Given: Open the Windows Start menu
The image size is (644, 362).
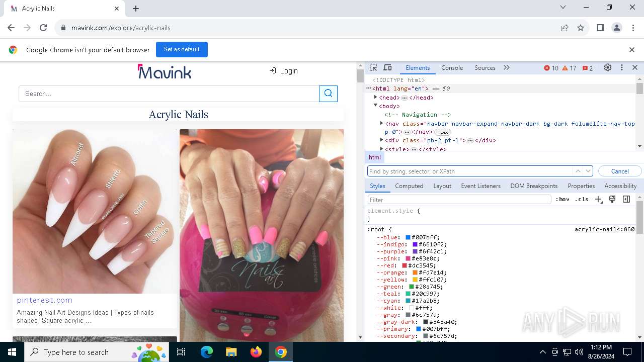Looking at the screenshot, I should tap(12, 352).
